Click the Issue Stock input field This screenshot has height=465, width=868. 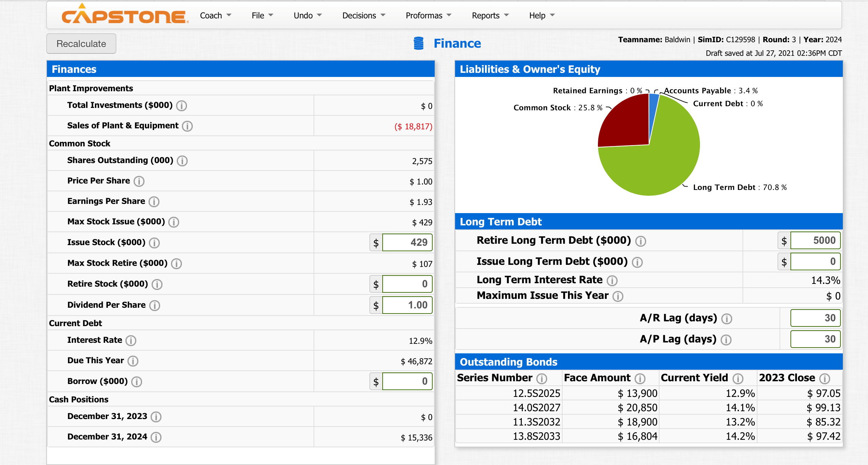407,243
